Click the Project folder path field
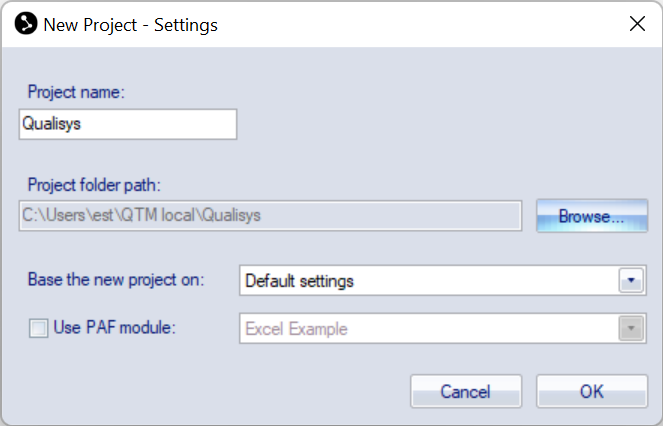 pos(270,215)
